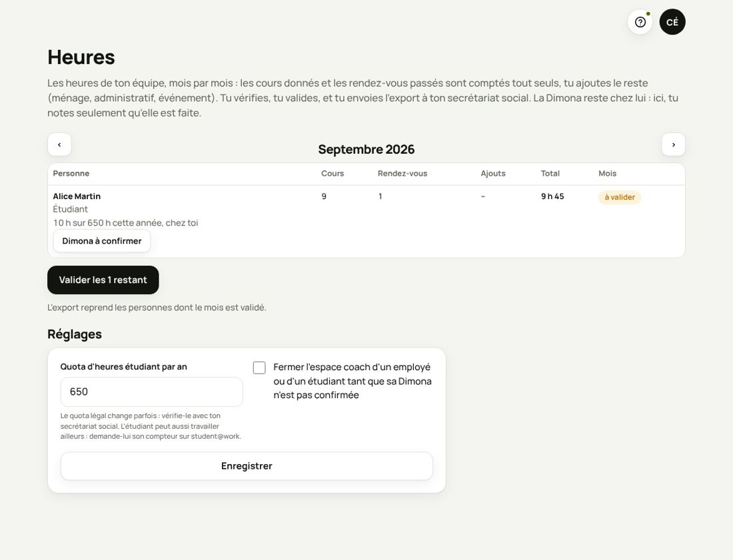Select the Alice Martin name
733x560 pixels.
[77, 196]
